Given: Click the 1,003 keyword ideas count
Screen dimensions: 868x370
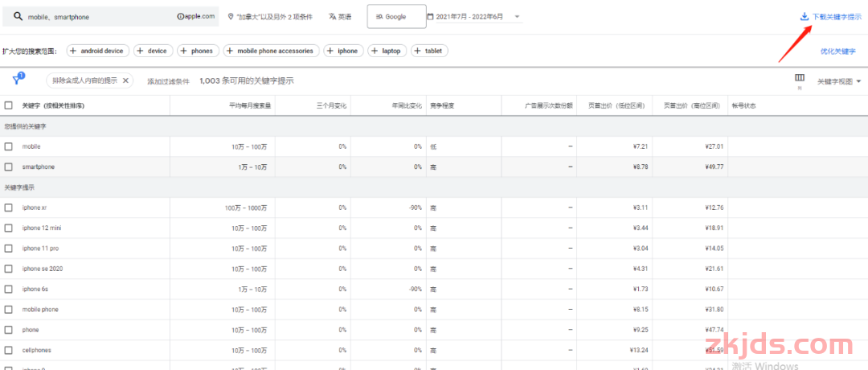Looking at the screenshot, I should (247, 81).
